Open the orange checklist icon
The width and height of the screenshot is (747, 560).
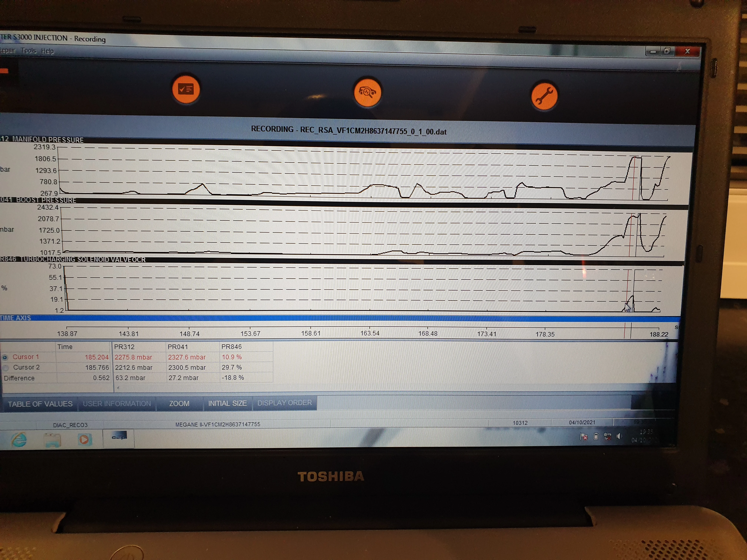(x=186, y=89)
